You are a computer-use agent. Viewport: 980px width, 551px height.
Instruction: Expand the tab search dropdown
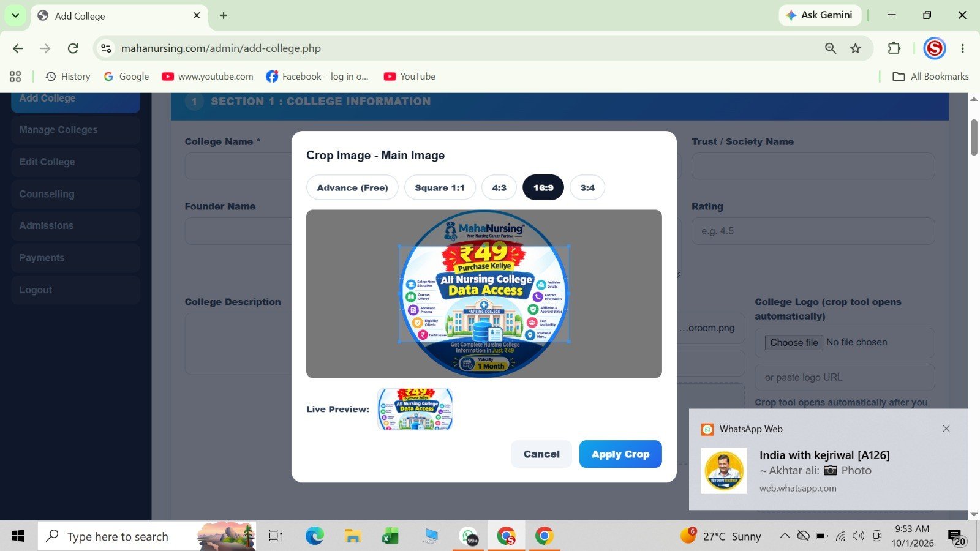pos(15,15)
